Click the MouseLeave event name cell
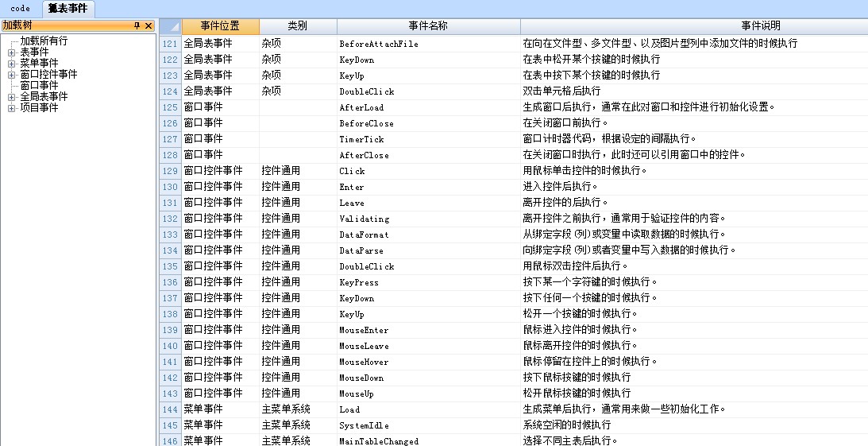 pos(429,346)
